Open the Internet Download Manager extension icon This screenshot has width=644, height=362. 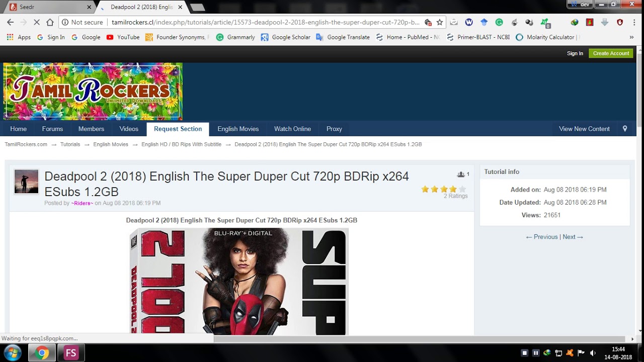[x=575, y=22]
